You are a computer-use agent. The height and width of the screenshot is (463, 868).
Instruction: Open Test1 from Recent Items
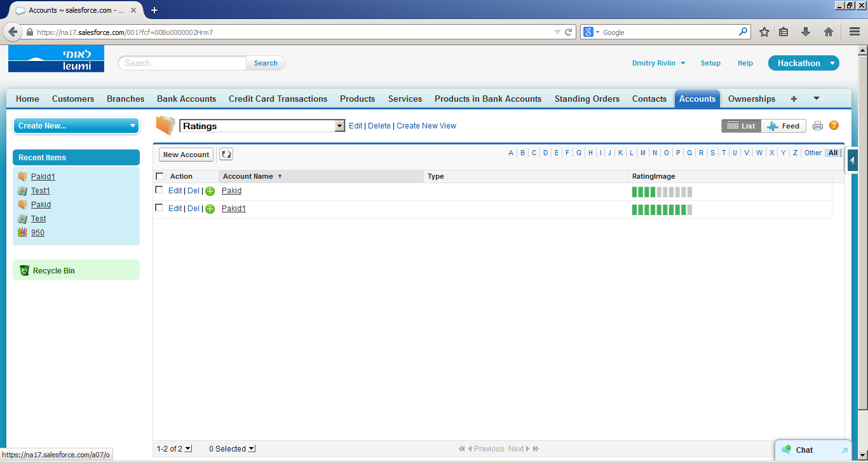41,191
